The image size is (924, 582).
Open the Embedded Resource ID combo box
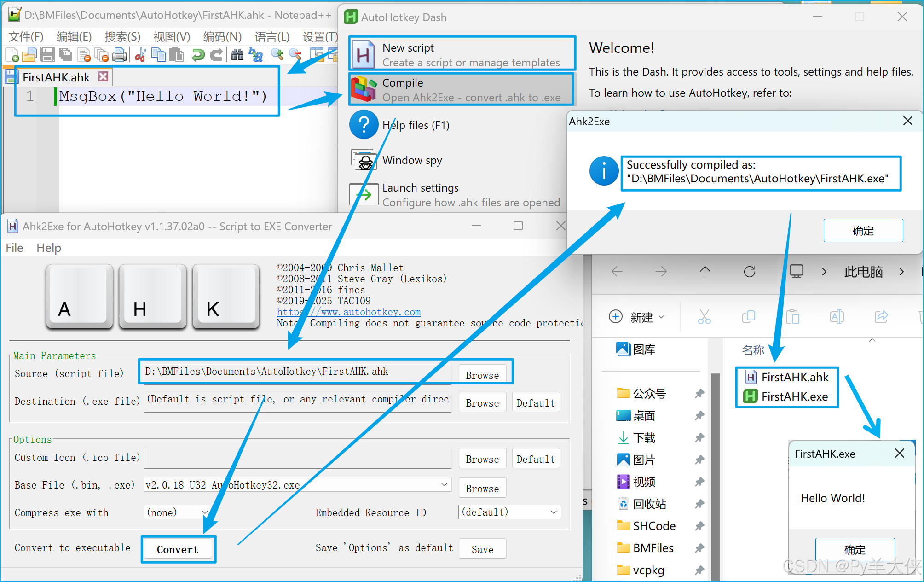(554, 512)
